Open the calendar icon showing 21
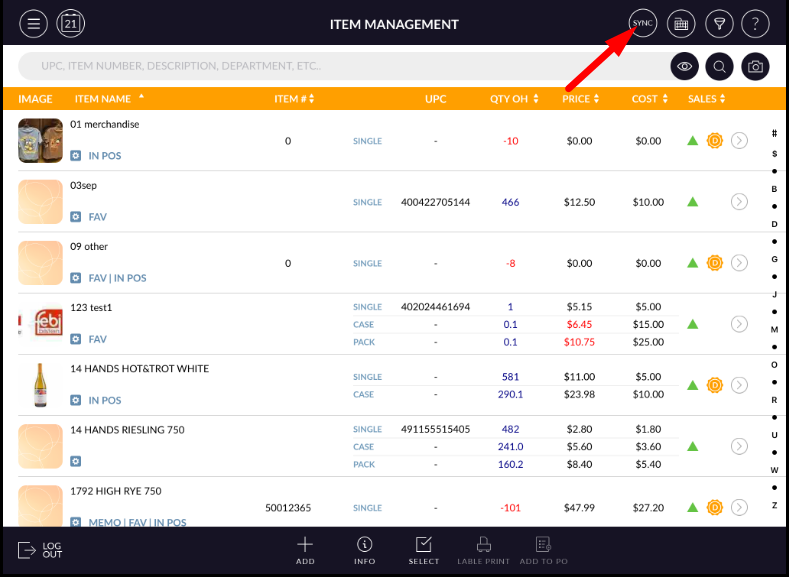The image size is (789, 577). coord(71,23)
